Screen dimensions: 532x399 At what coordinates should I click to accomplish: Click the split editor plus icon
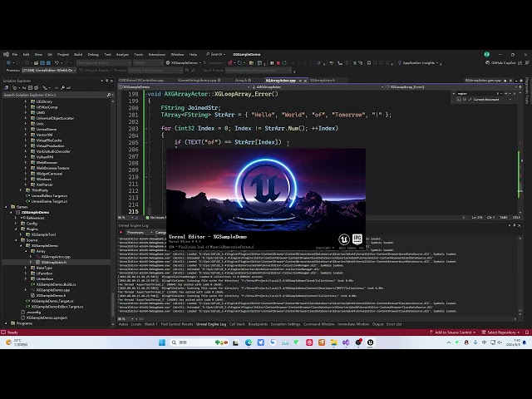click(x=520, y=87)
